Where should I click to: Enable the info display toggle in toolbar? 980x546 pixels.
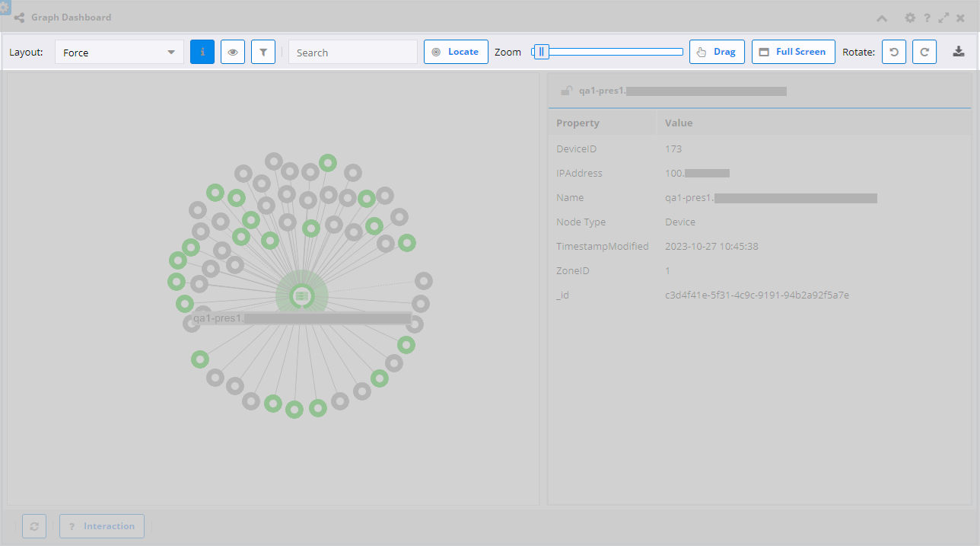202,51
